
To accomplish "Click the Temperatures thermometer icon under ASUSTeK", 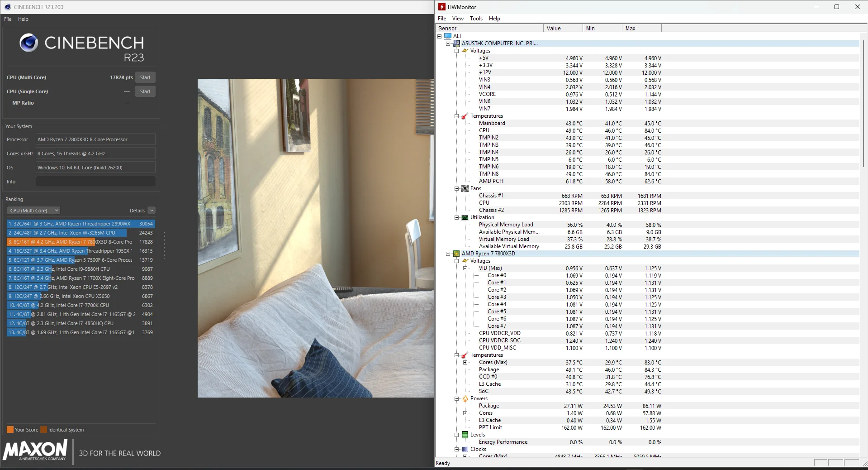I will click(465, 116).
